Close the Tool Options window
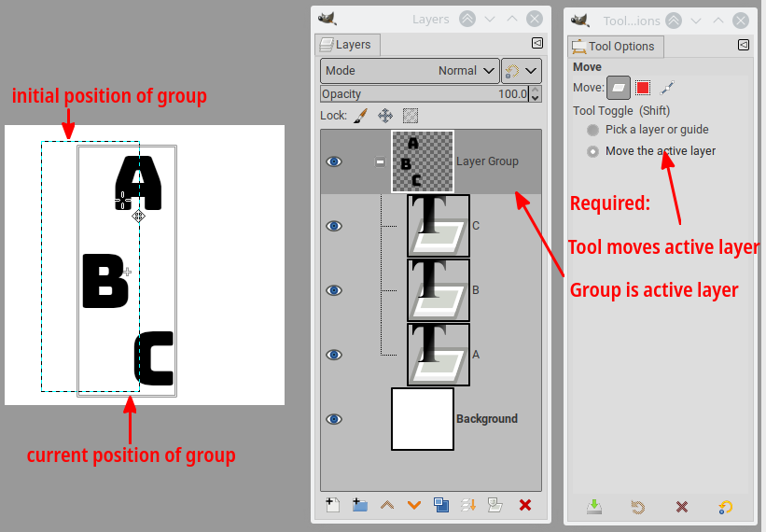766x532 pixels. coord(741,21)
